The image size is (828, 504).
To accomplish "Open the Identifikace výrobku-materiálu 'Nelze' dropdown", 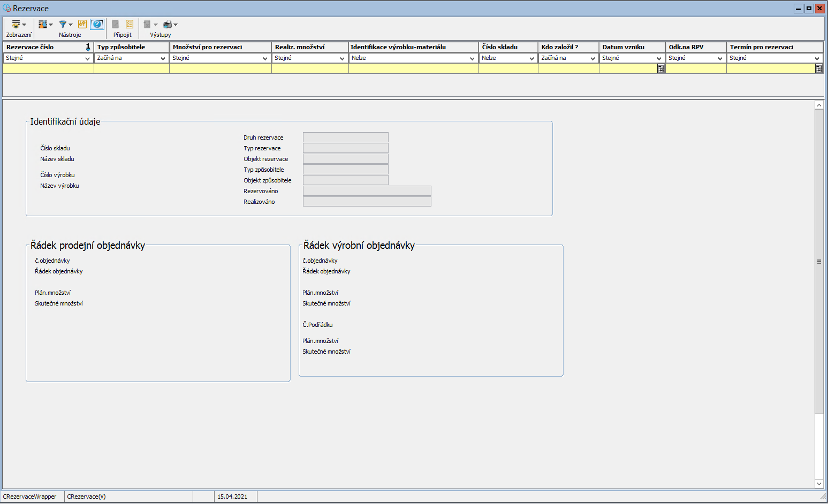I will click(x=472, y=58).
